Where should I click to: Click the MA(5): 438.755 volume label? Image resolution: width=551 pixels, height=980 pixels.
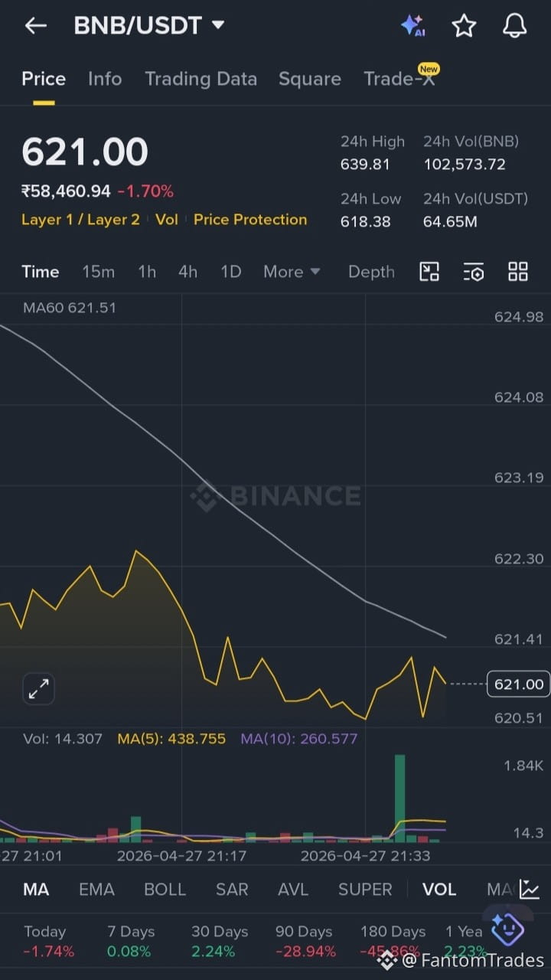point(171,739)
